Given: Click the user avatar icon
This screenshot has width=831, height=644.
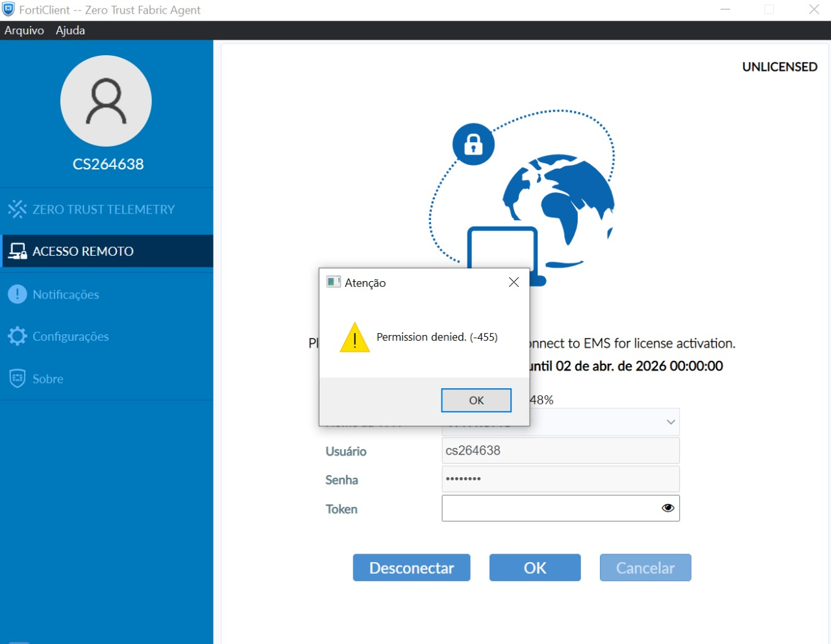Looking at the screenshot, I should [106, 101].
